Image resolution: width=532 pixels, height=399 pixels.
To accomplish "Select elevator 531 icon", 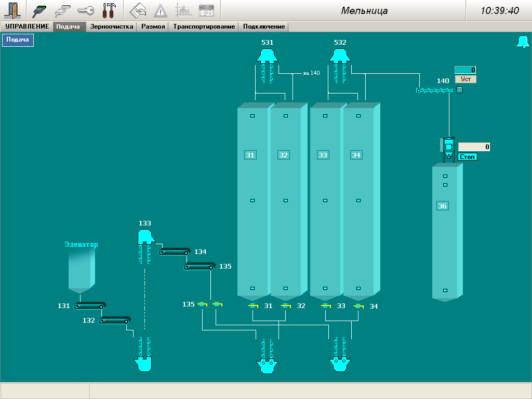I will tap(267, 55).
